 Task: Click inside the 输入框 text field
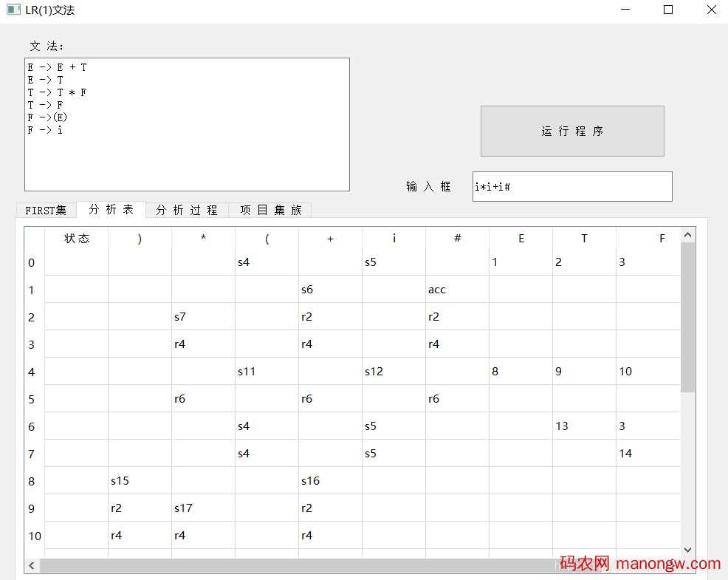[572, 186]
